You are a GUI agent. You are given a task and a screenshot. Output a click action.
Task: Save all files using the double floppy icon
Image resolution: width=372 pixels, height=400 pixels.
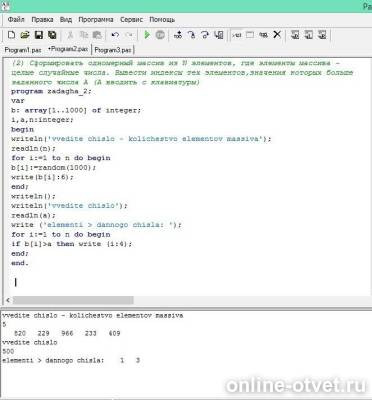[x=52, y=35]
